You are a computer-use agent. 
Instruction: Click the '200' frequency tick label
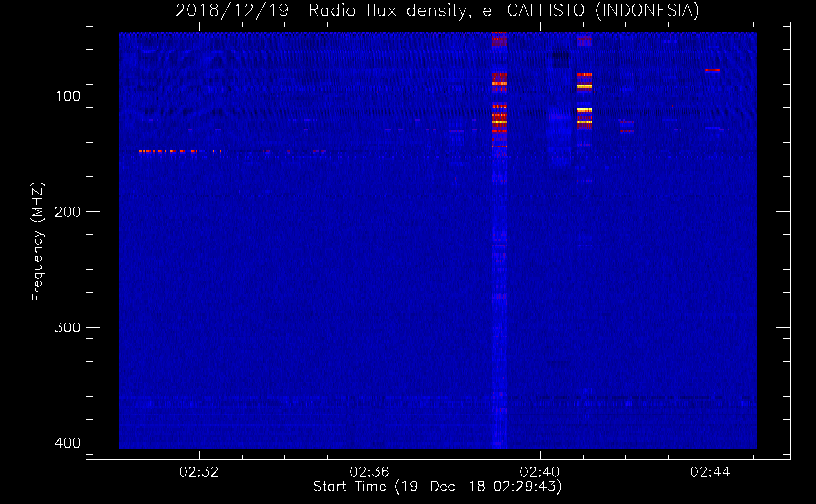point(68,212)
